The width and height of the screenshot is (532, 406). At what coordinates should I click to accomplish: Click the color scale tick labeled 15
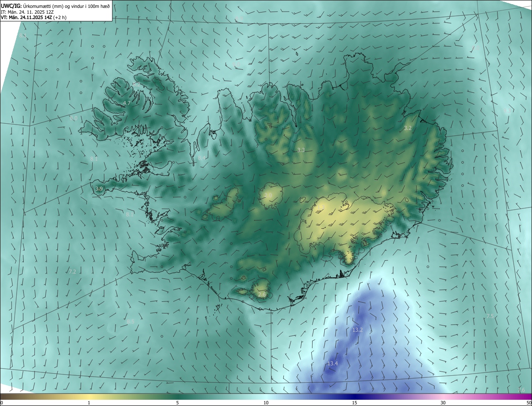tap(355, 403)
